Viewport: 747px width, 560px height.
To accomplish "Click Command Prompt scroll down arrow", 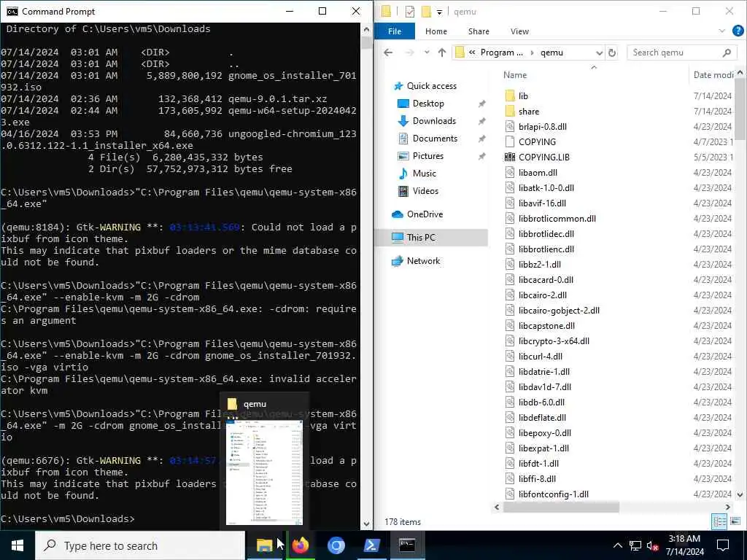I will [x=366, y=524].
